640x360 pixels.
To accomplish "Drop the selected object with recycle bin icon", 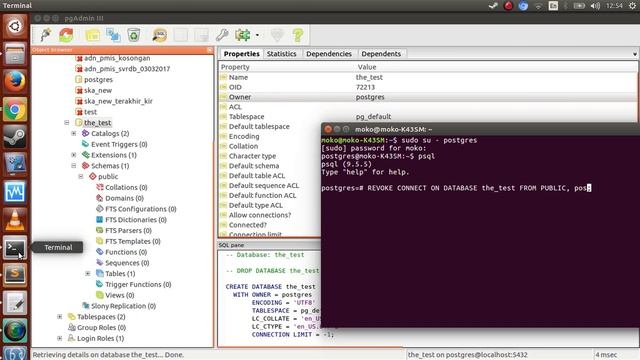I will tap(133, 35).
